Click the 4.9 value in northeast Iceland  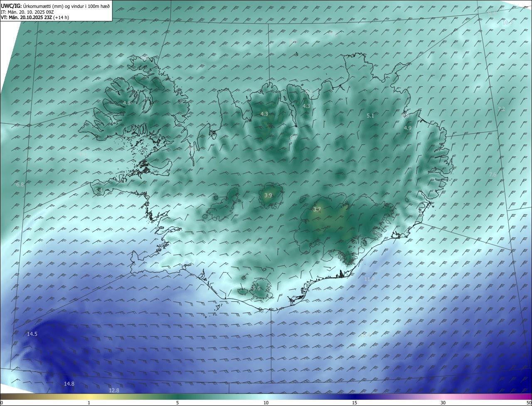coord(408,128)
